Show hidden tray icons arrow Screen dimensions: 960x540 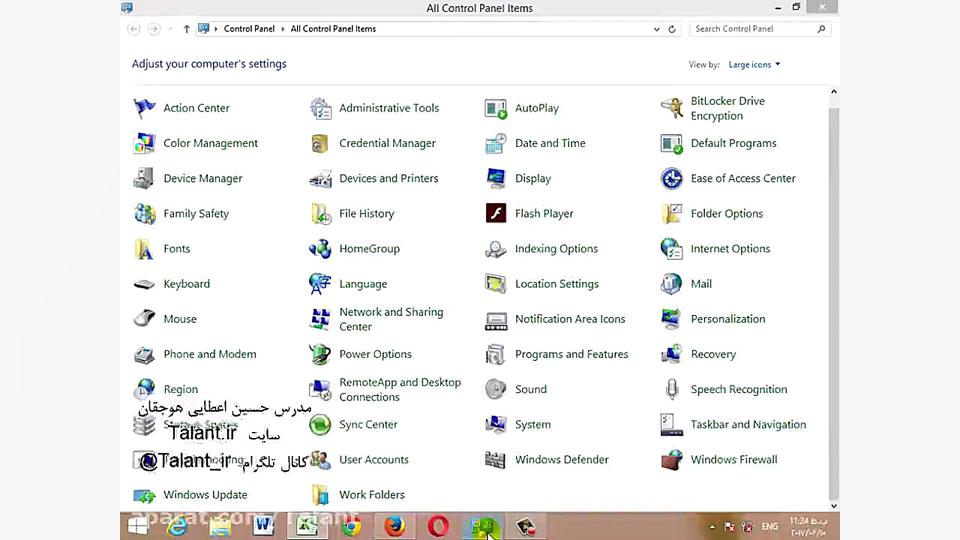click(x=712, y=527)
